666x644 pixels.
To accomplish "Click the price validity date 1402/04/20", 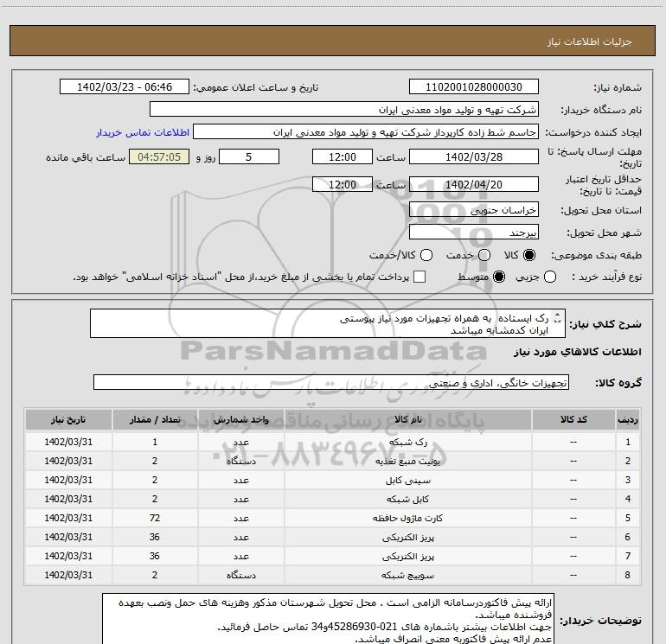I will pyautogui.click(x=474, y=184).
